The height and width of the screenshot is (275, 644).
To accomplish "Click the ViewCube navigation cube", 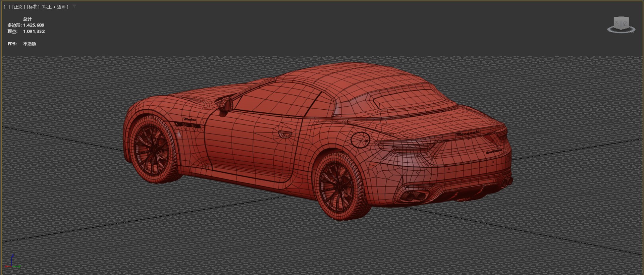I will (621, 23).
